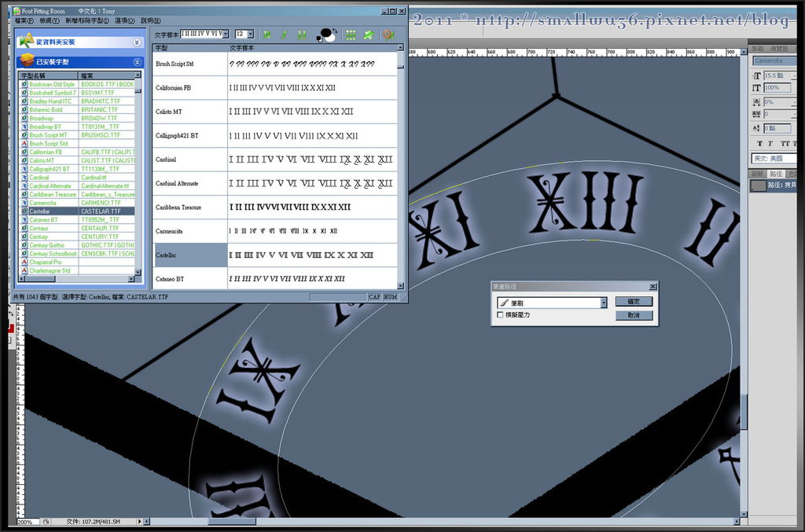Click the baseline shift field
Viewport: 805px width, 532px height.
point(779,128)
